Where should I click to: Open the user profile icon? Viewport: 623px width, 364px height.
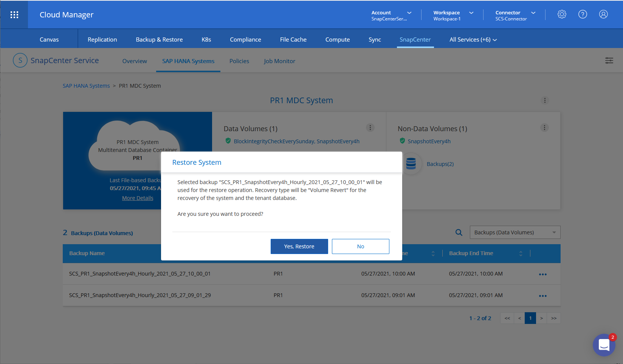click(x=603, y=14)
